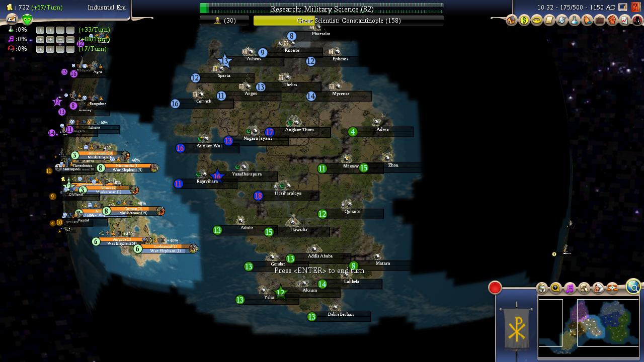This screenshot has width=644, height=362.
Task: Select the Addis Ababa city label
Action: [x=320, y=256]
